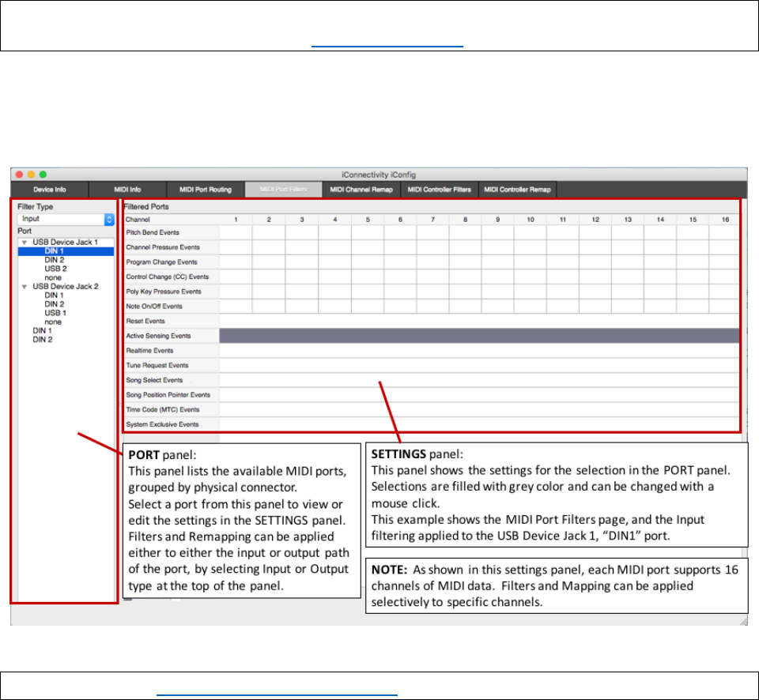Screen dimensions: 759x700
Task: Toggle Pitch Bend Events filter for channel 1
Action: (236, 233)
